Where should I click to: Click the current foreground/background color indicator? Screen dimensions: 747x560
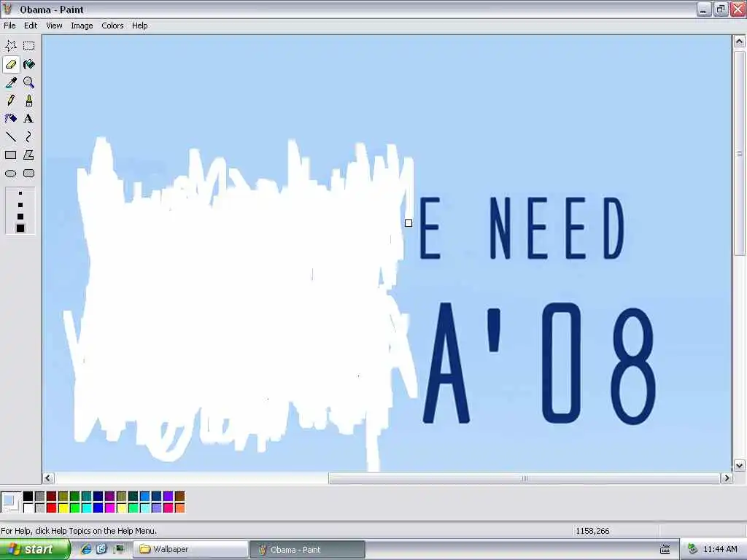pyautogui.click(x=10, y=502)
